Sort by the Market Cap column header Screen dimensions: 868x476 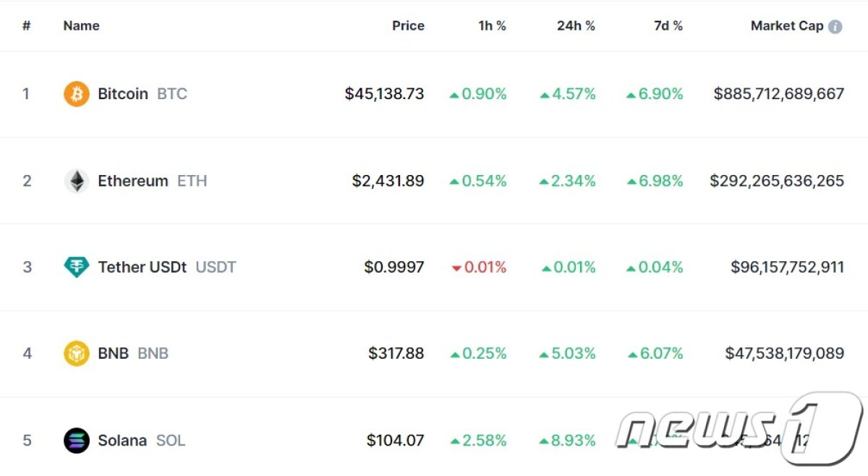point(787,26)
